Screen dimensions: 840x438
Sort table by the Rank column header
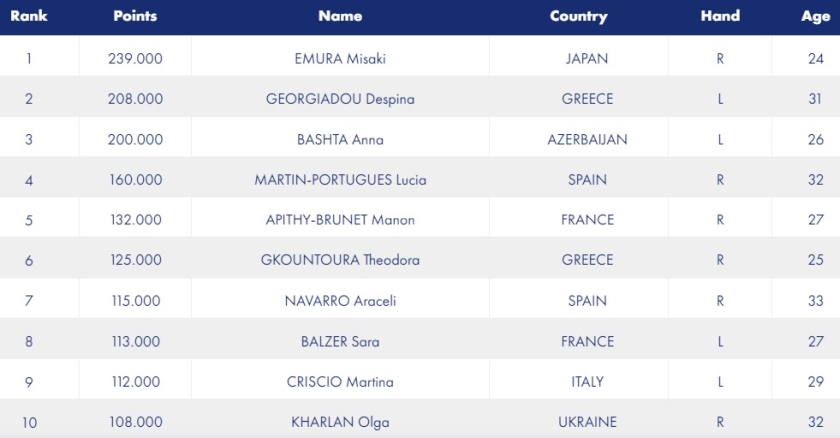point(29,16)
